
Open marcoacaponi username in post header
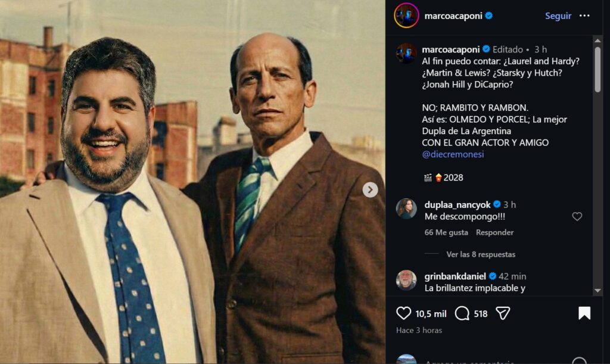point(453,16)
